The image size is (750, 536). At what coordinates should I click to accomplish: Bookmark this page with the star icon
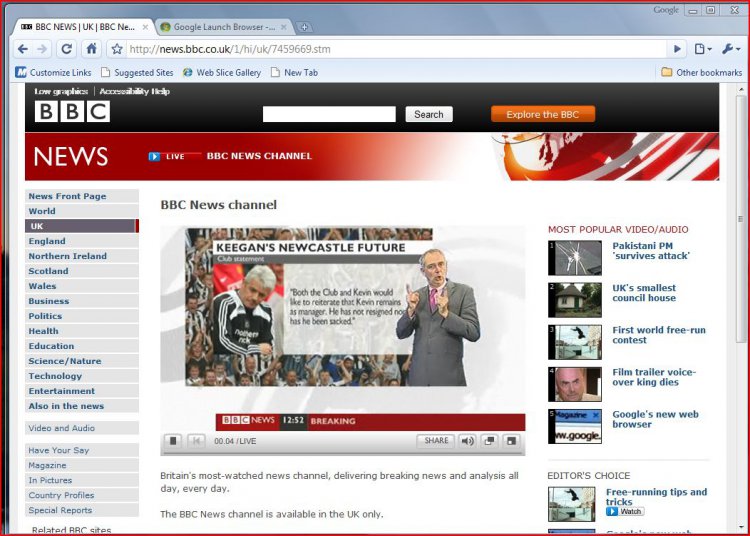[117, 49]
